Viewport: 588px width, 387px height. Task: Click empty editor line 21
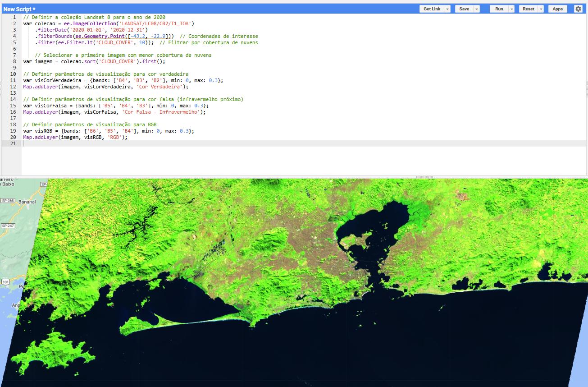(x=304, y=143)
